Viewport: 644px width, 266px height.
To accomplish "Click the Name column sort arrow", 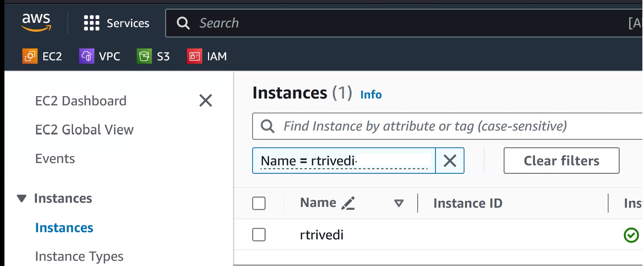I will [x=399, y=203].
